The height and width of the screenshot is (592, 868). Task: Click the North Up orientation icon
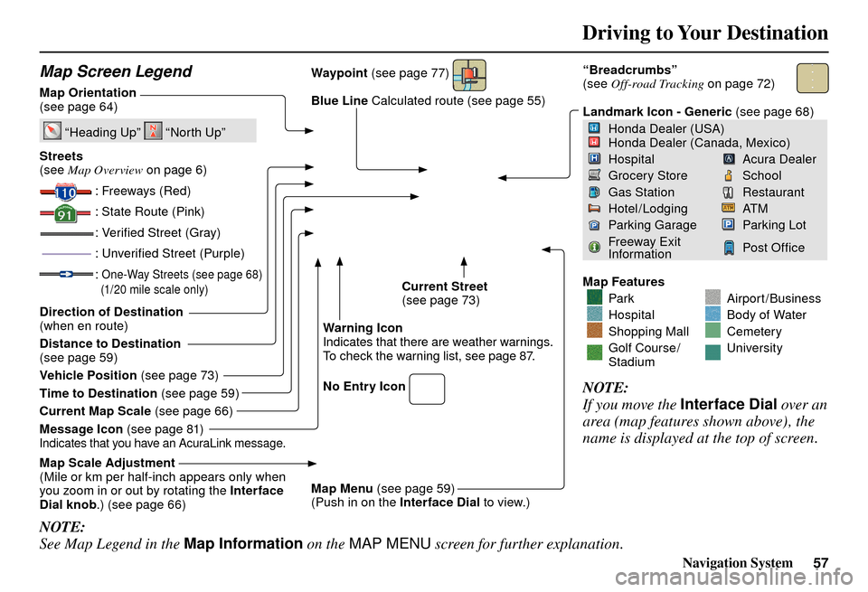[x=154, y=132]
